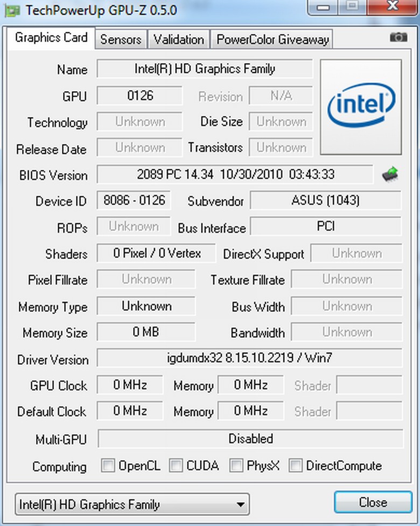
Task: Click the Intel logo image
Action: tap(361, 107)
